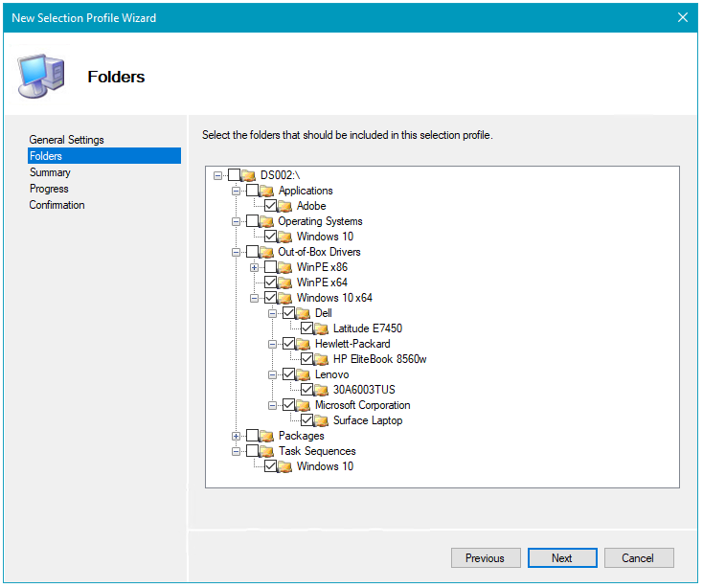Select Summary in the wizard steps list

(50, 172)
